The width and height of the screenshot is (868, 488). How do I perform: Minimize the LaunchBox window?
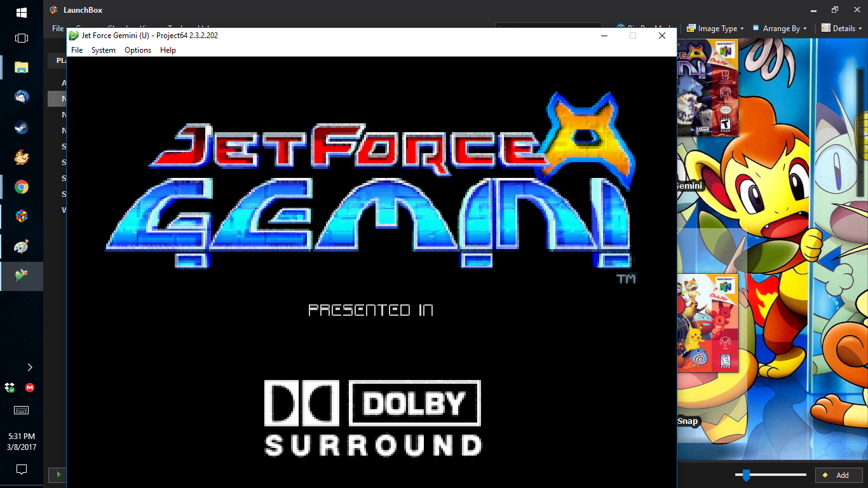point(814,10)
